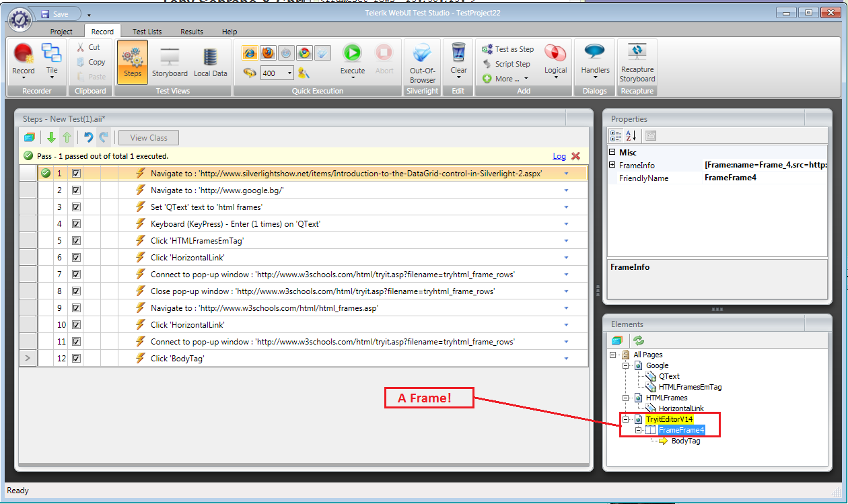This screenshot has width=848, height=504.
Task: Open the execution delay 400 dropdown
Action: [290, 73]
